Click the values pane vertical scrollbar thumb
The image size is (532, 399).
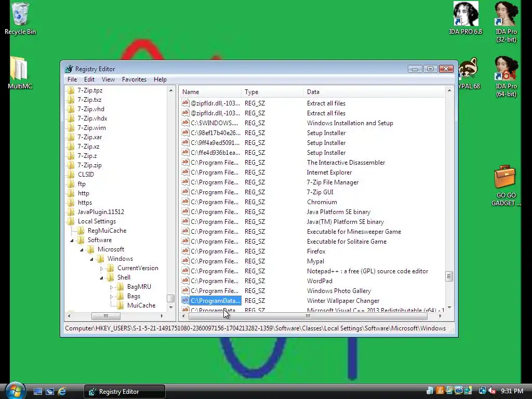pyautogui.click(x=449, y=276)
